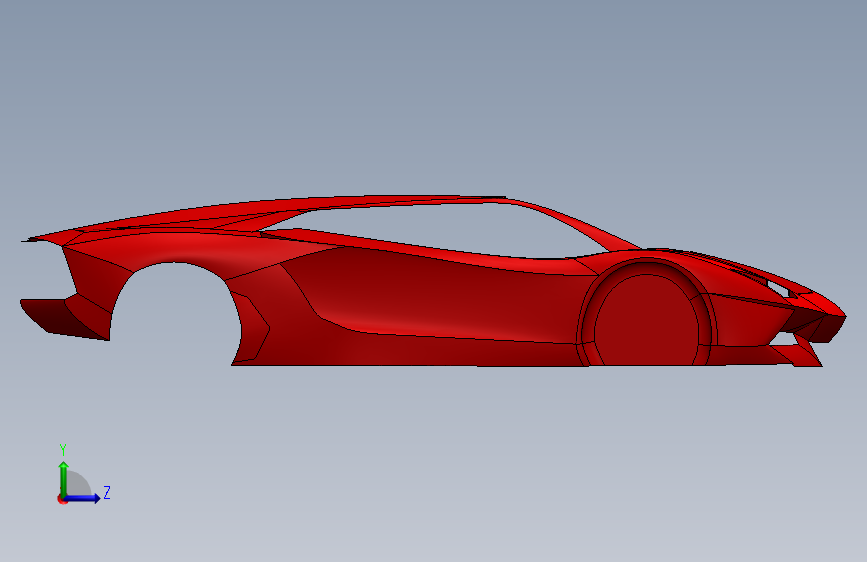867x562 pixels.
Task: Click the rear bumper diffuser of the car
Action: pos(64,318)
